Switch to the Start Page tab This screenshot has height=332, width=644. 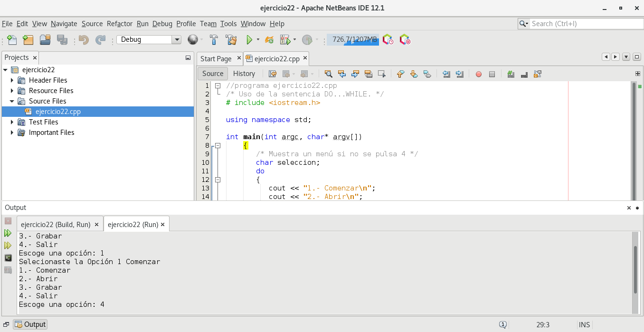pos(216,59)
